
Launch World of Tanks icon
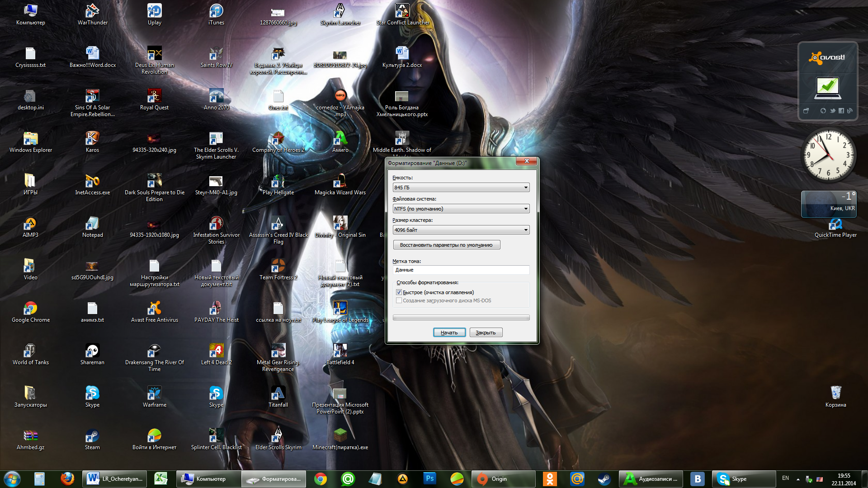[30, 354]
